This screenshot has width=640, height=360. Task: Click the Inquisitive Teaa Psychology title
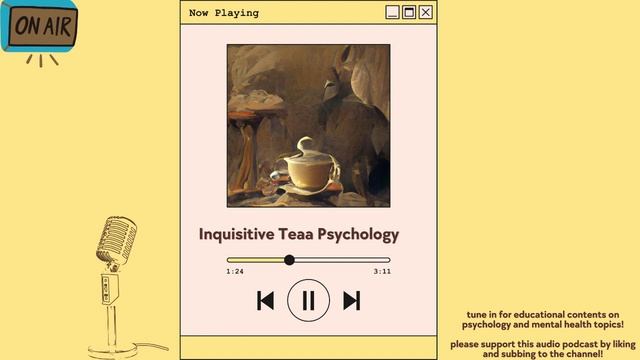tap(299, 235)
